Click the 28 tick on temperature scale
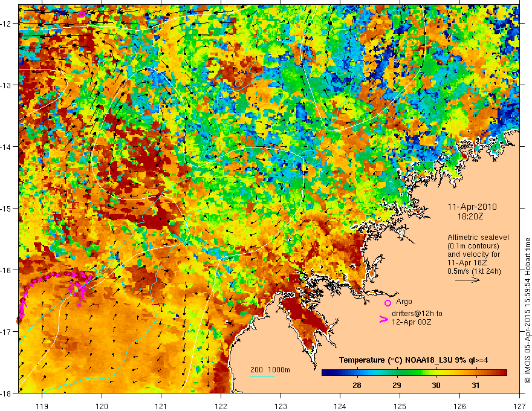 [357, 385]
